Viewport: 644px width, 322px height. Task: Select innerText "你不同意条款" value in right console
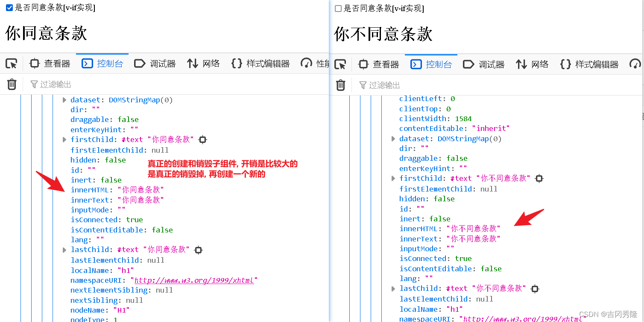pyautogui.click(x=473, y=239)
